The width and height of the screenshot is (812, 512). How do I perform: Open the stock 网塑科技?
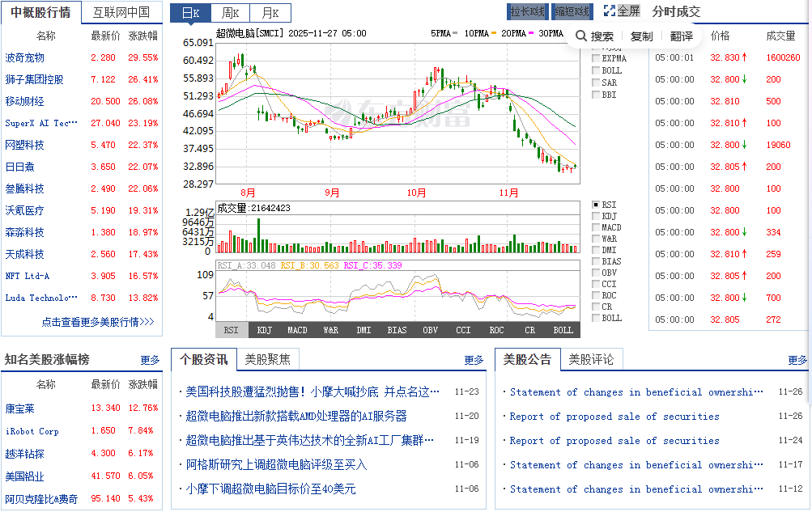point(24,145)
